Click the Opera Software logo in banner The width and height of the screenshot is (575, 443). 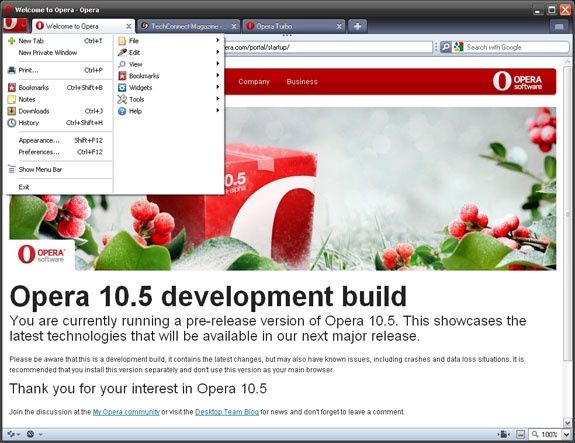(x=517, y=81)
